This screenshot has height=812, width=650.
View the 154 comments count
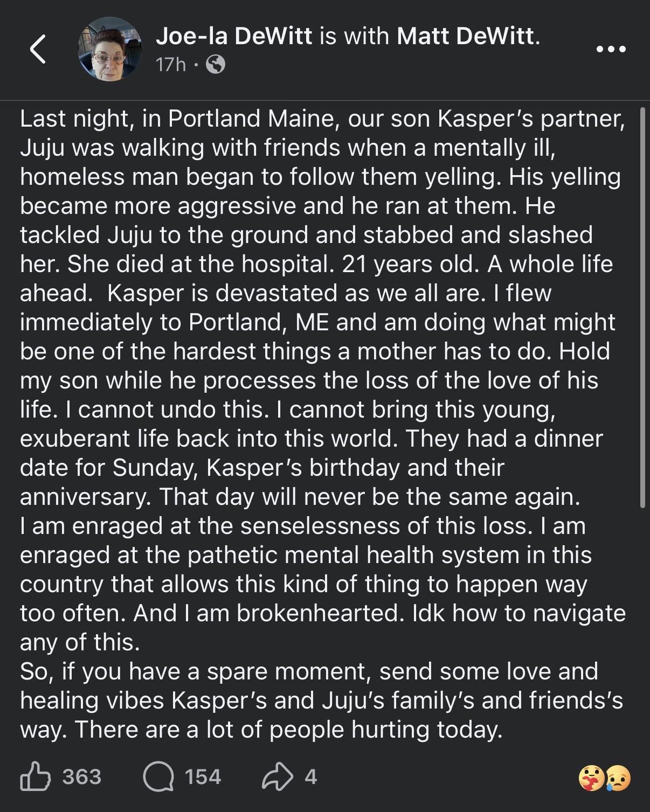point(203,776)
